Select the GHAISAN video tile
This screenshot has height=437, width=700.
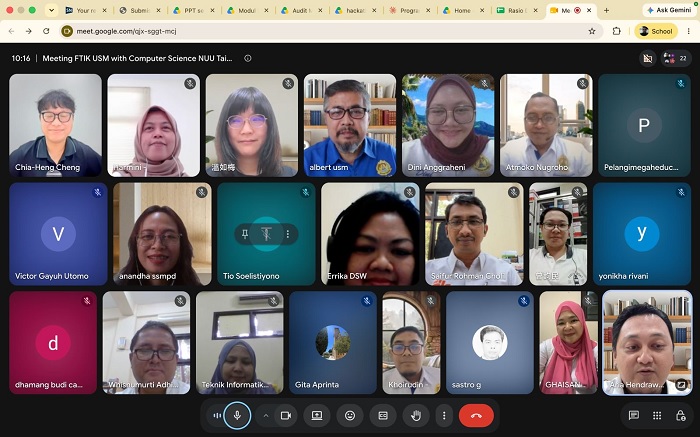[569, 343]
